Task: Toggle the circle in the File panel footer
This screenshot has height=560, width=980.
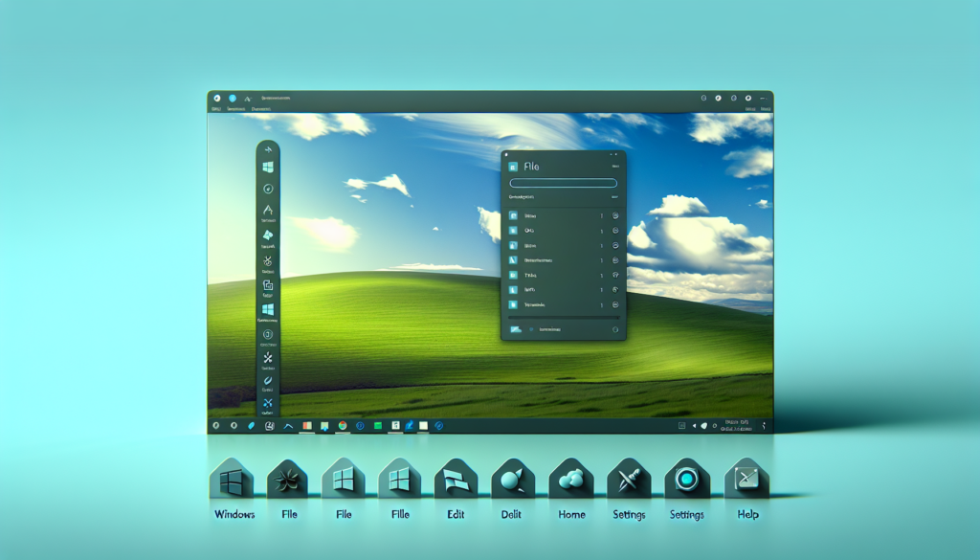Action: point(613,329)
